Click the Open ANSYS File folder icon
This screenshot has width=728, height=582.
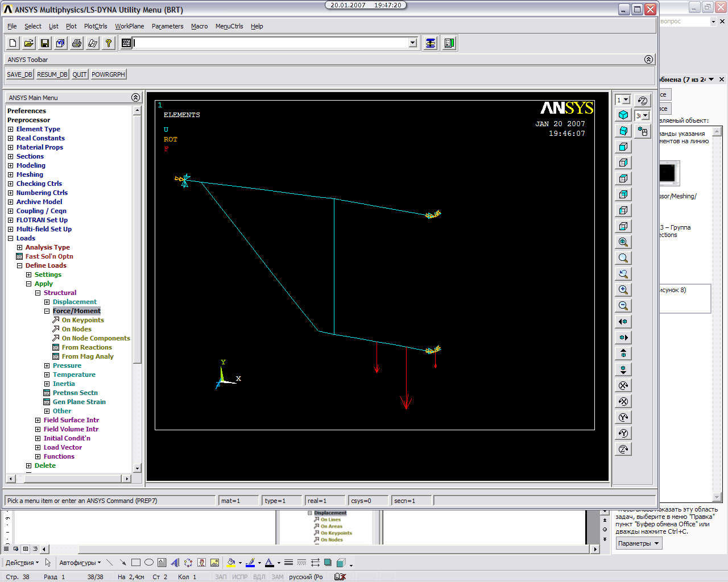pyautogui.click(x=29, y=43)
